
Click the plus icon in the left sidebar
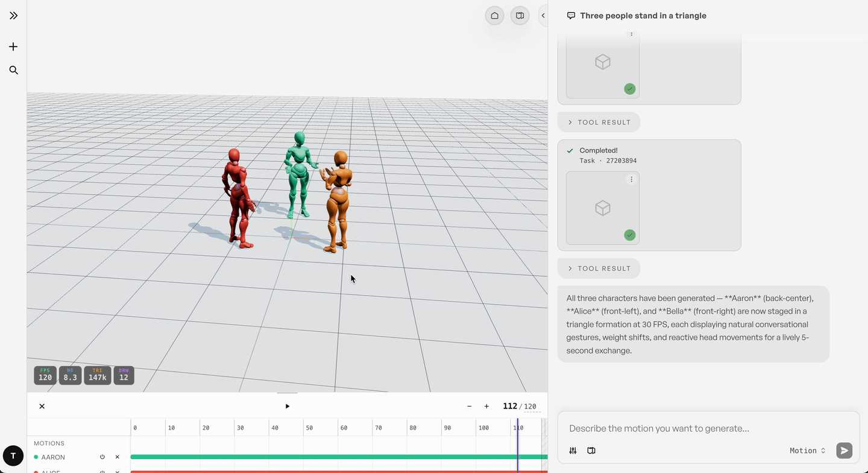point(13,46)
